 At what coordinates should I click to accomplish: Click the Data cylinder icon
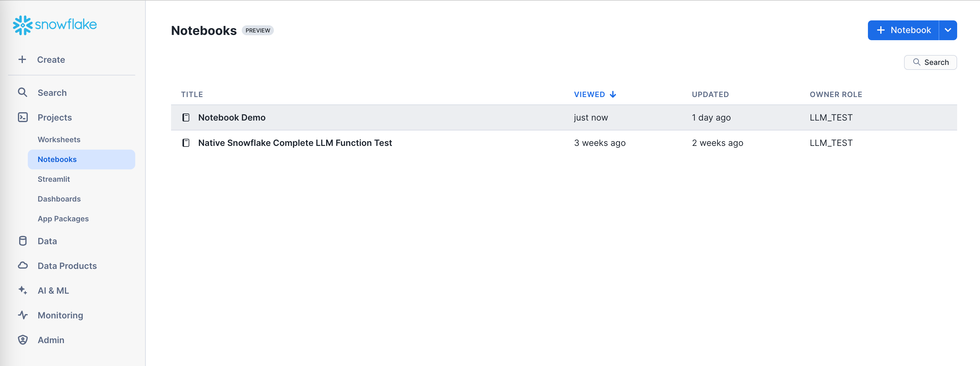coord(23,241)
